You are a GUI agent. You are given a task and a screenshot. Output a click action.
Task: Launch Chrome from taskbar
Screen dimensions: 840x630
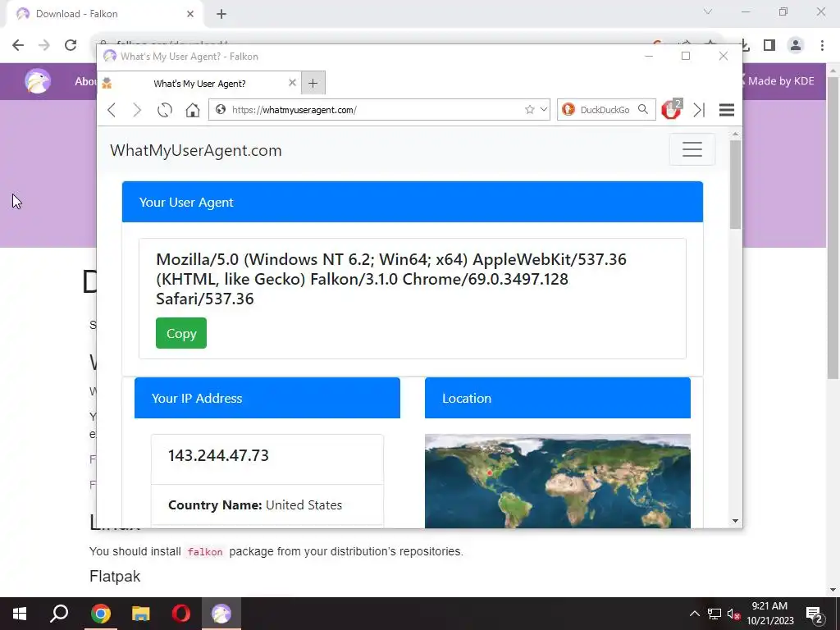click(x=100, y=614)
